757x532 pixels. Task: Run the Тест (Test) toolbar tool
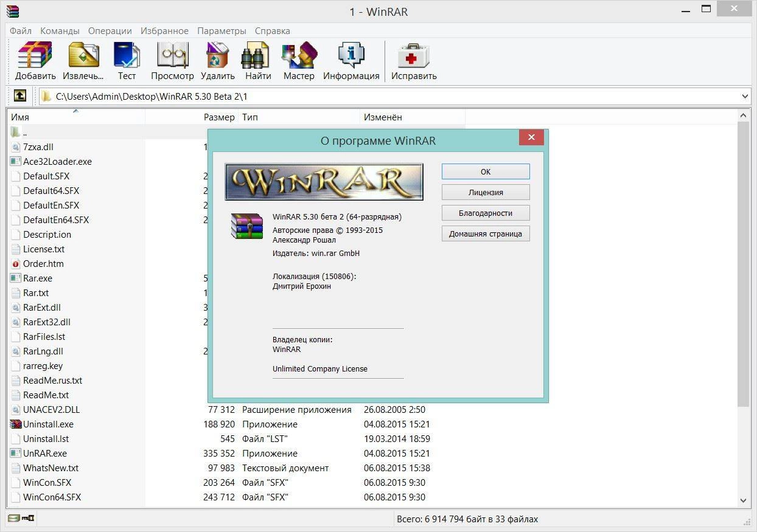tap(127, 55)
